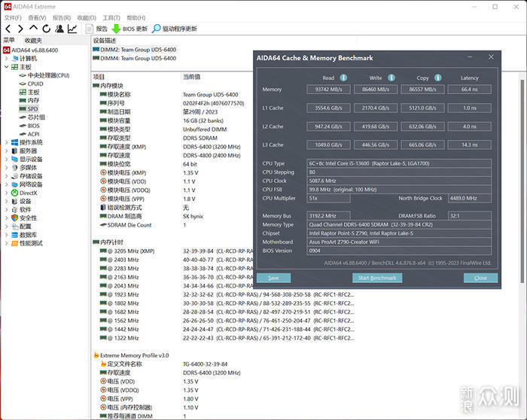This screenshot has width=527, height=420.
Task: Select DIMM4: Team Group UD5-6400 device
Action: [135, 58]
